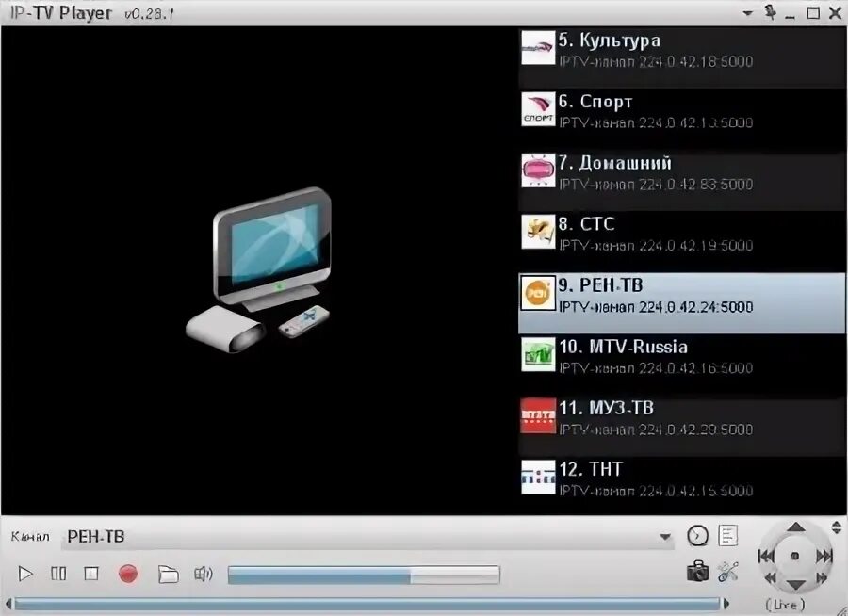
Task: Click left arrow of timeline bar
Action: pos(8,604)
